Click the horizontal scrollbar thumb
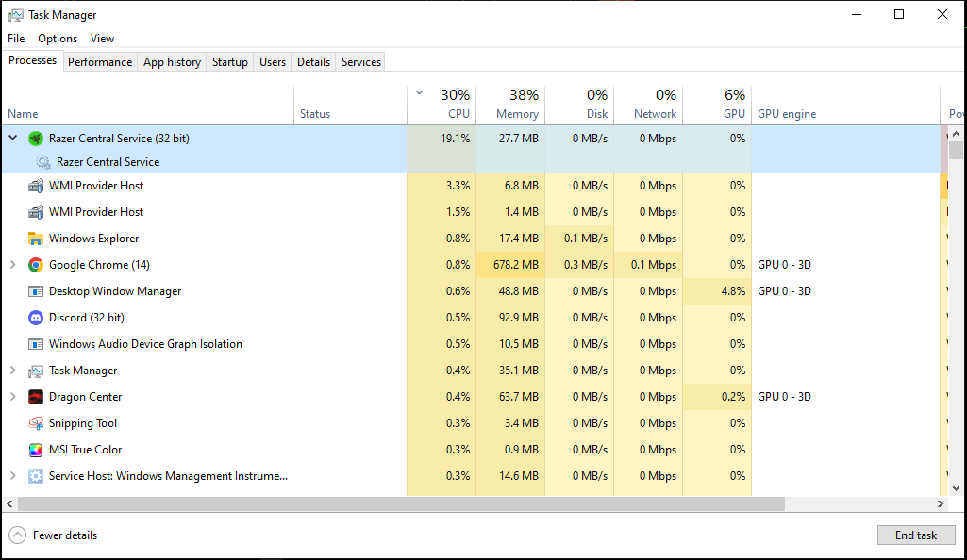This screenshot has width=967, height=560. (401, 504)
